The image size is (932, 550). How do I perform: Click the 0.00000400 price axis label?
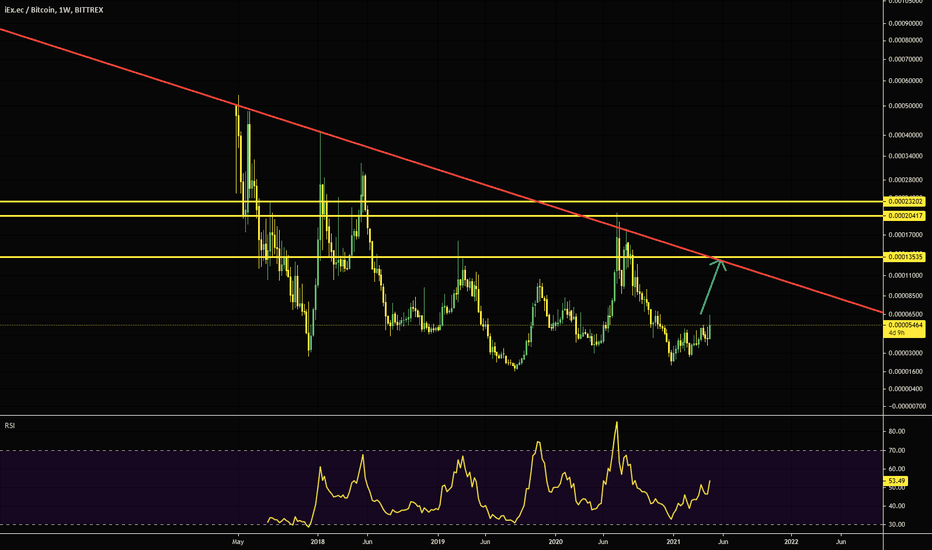pos(906,389)
